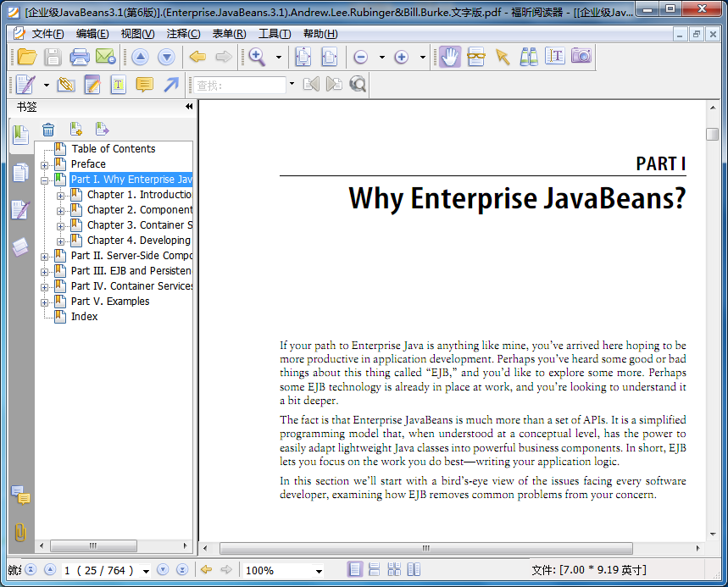
Task: Collapse the Part I bookmark node
Action: (45, 180)
